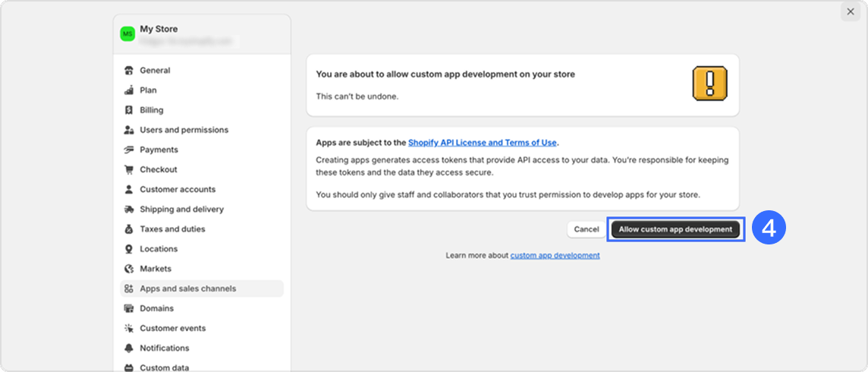Open Apps and sales channels section

click(187, 288)
